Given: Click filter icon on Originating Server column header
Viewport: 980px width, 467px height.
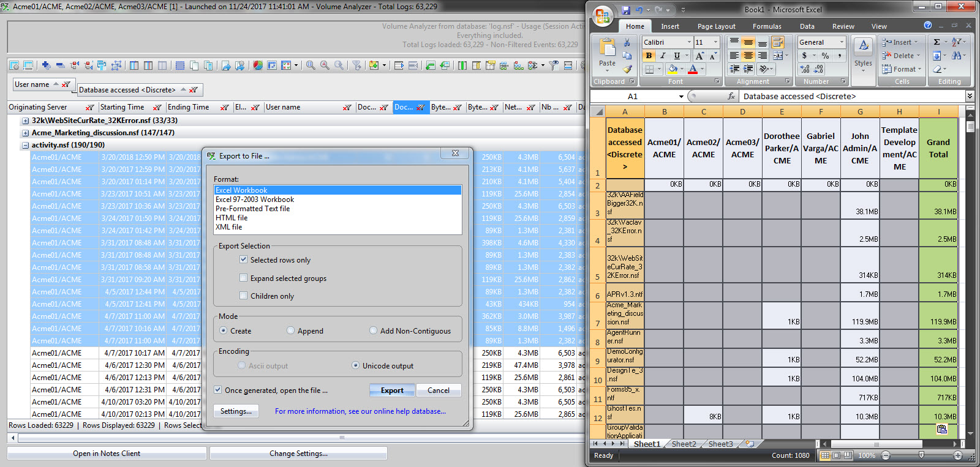Looking at the screenshot, I should click(90, 107).
